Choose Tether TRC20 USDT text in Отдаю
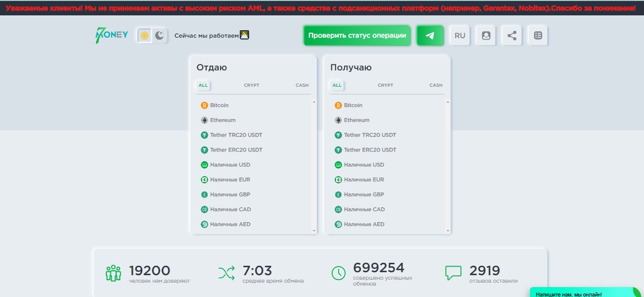The width and height of the screenshot is (644, 297). 236,135
